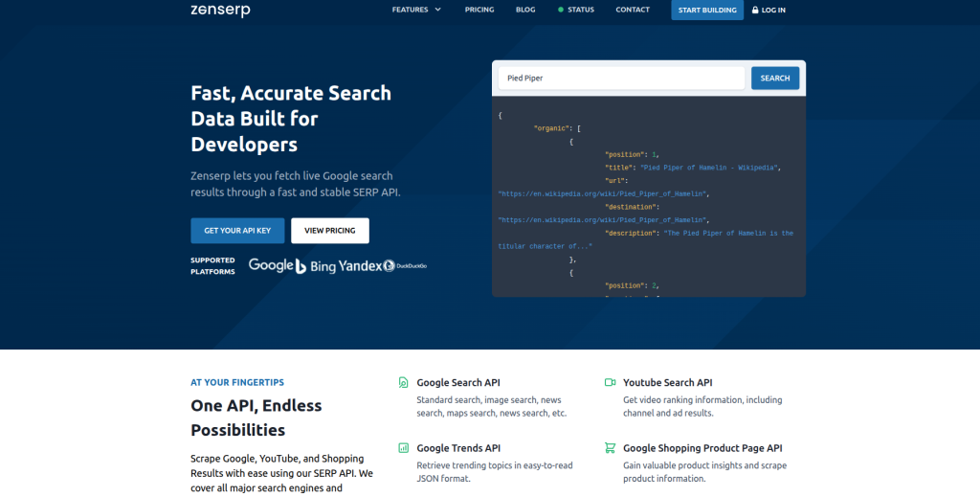Click the lock icon beside Log In
Screen dimensions: 980x497
tap(755, 10)
